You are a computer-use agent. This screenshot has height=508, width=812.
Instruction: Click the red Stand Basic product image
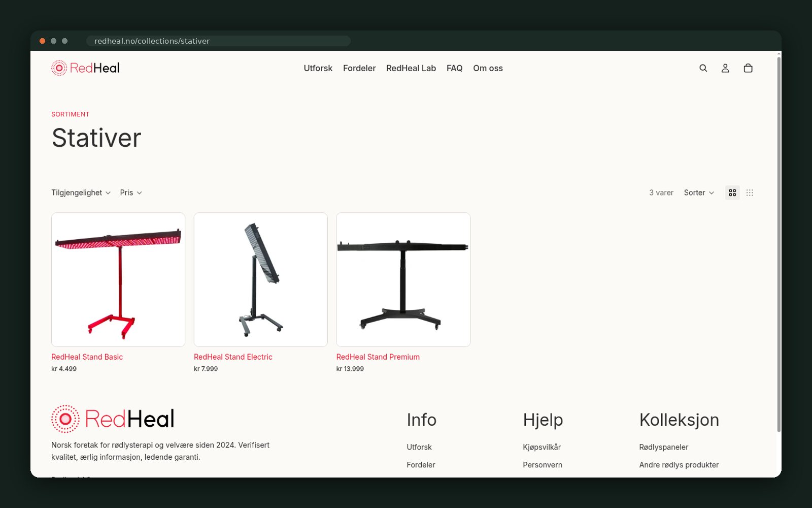coord(118,280)
